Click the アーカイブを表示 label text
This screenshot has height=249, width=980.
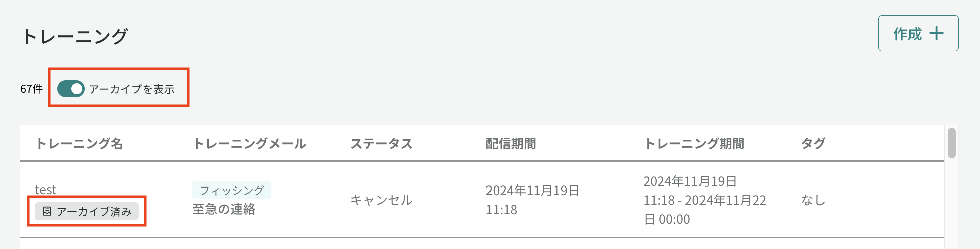(x=131, y=89)
